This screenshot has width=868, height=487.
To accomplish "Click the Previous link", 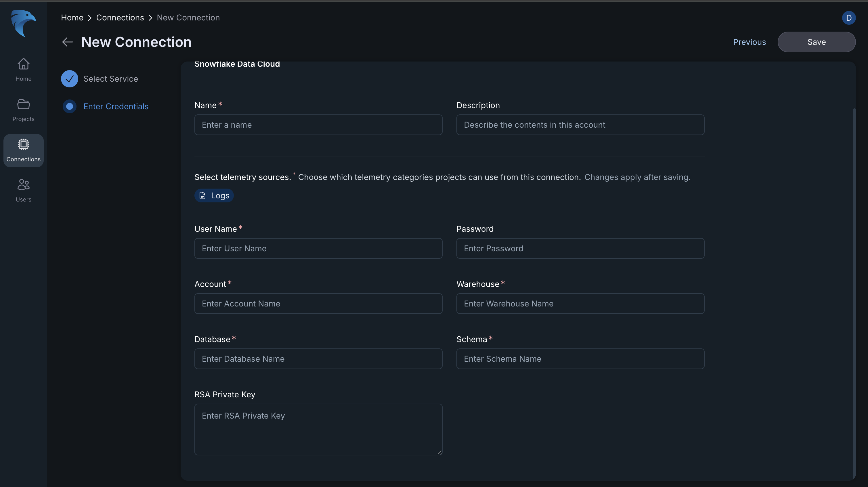I will (x=750, y=42).
